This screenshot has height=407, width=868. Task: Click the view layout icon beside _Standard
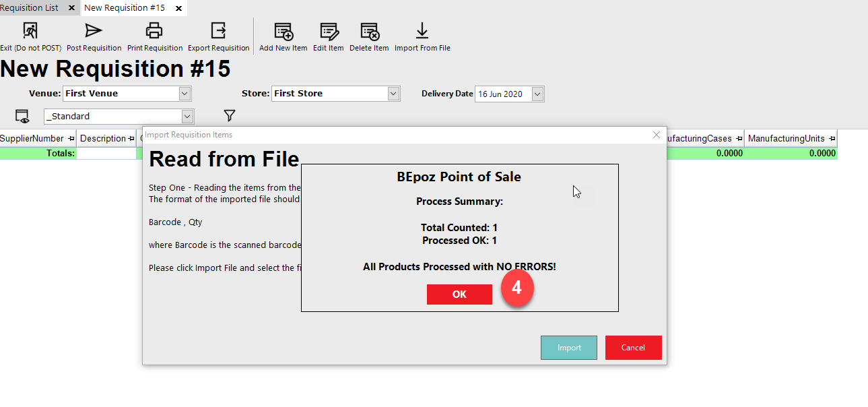point(22,116)
